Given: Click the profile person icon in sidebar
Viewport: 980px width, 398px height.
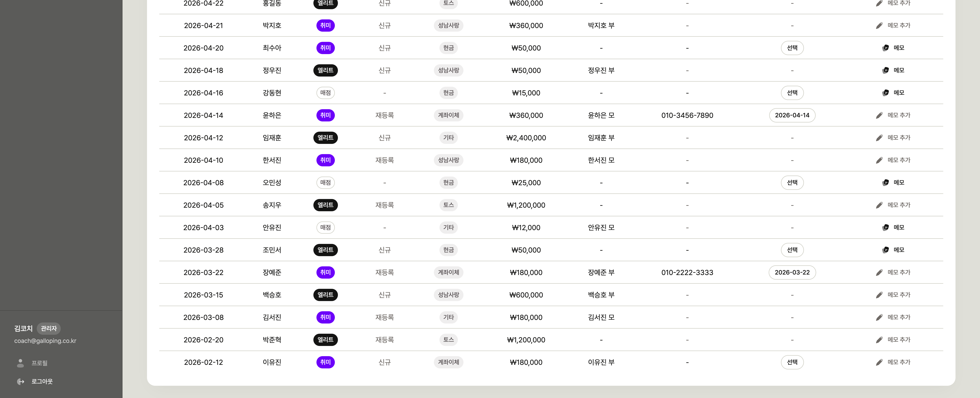Looking at the screenshot, I should (21, 363).
